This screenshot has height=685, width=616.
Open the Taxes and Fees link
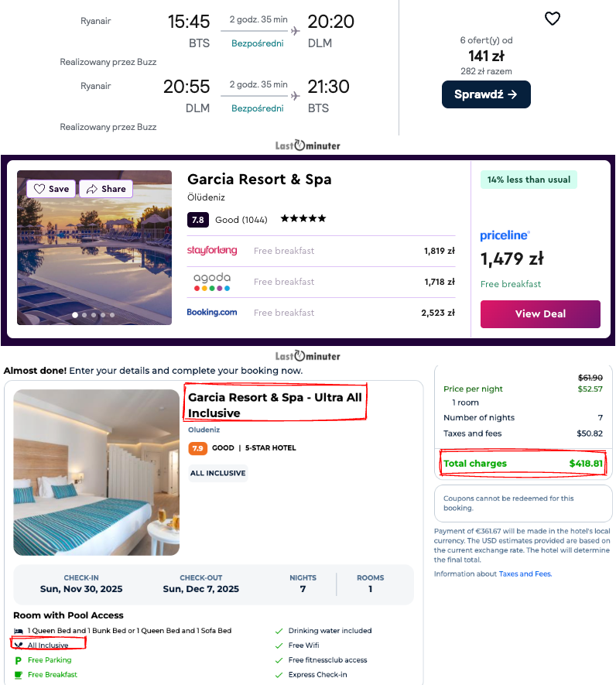525,574
